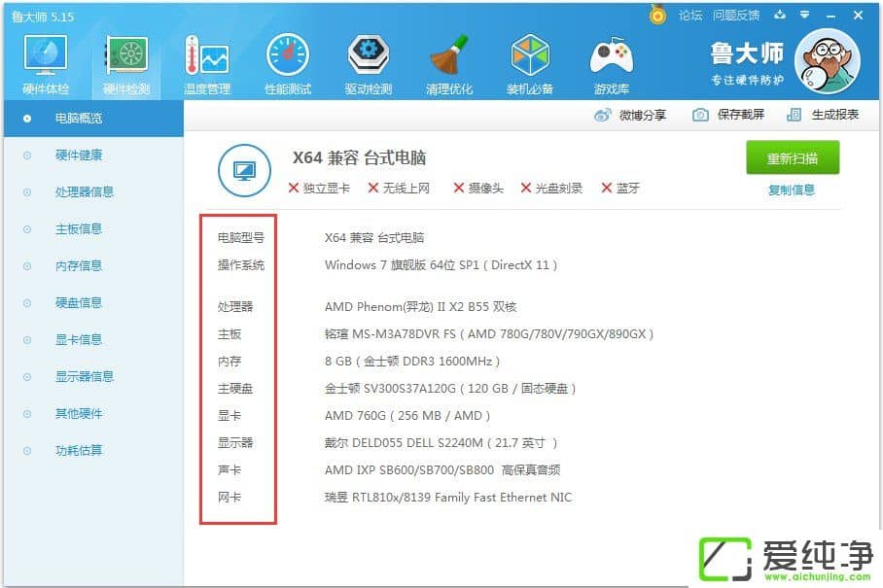Click the gold medal icon in title bar
Screen dimensions: 883x588
coord(658,15)
